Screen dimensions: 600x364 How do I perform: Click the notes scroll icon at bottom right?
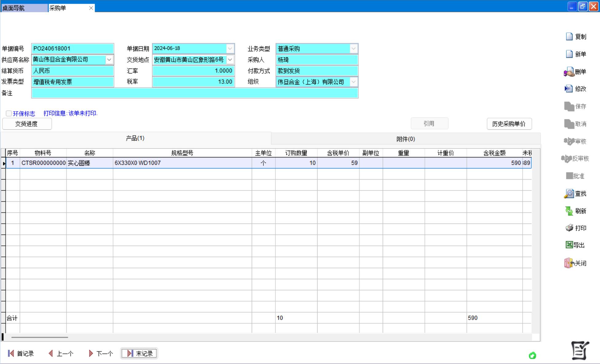pos(580,350)
